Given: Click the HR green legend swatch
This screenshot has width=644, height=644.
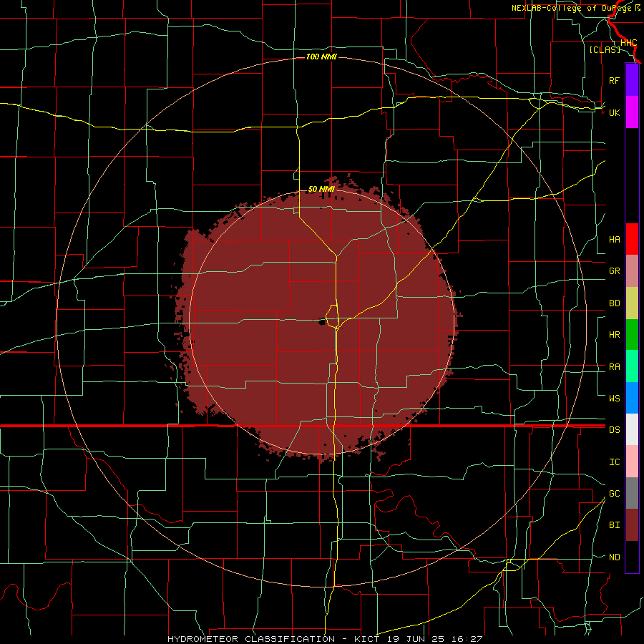Looking at the screenshot, I should coord(632,335).
